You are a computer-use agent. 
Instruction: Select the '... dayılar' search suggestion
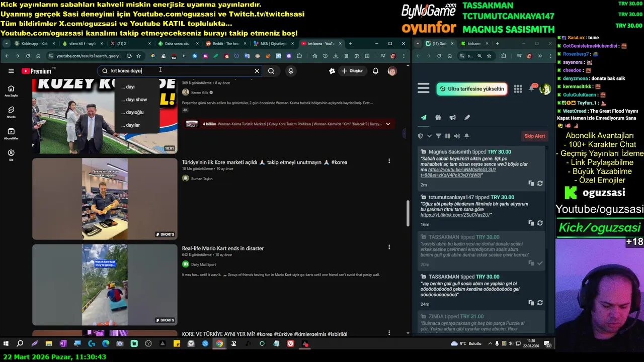pyautogui.click(x=137, y=125)
